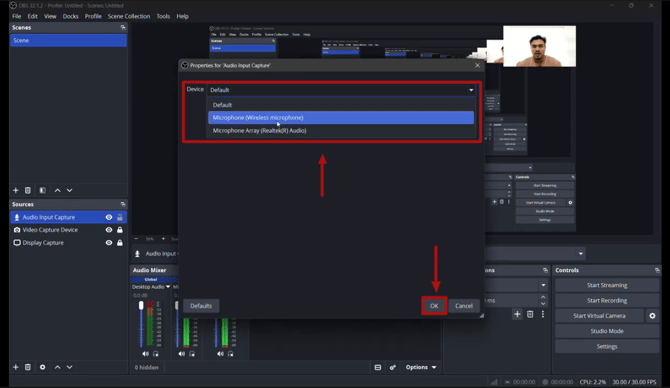The height and width of the screenshot is (388, 670).
Task: Hide the Display Capture source eye
Action: pos(109,243)
